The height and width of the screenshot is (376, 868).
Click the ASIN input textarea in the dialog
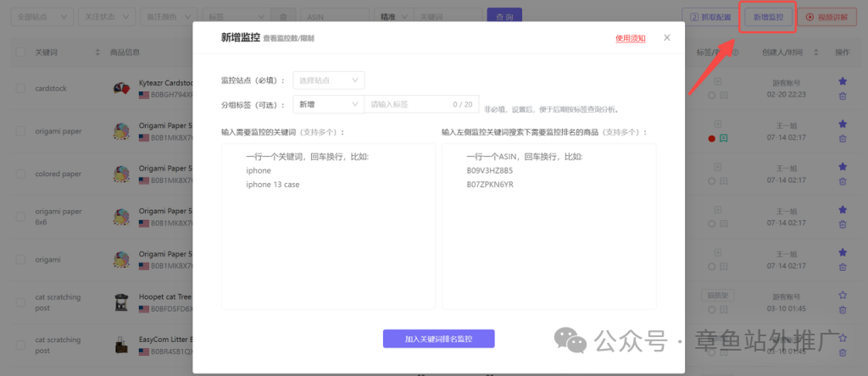point(548,224)
